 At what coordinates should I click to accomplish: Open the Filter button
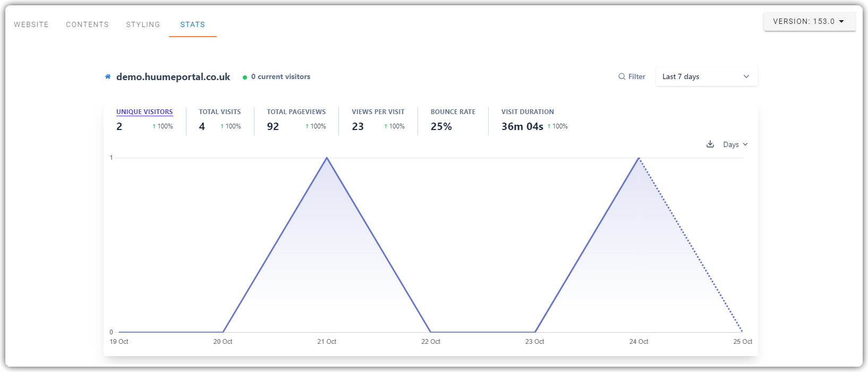click(x=632, y=76)
